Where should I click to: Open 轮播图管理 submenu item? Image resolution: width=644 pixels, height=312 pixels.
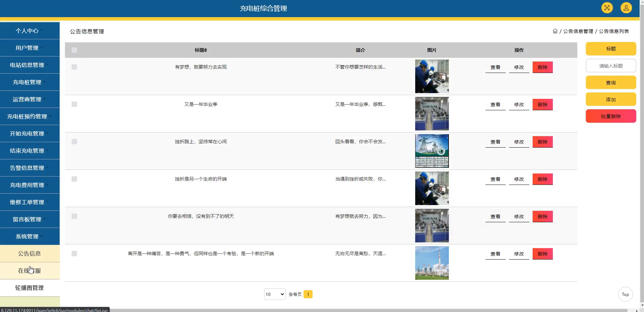click(30, 288)
